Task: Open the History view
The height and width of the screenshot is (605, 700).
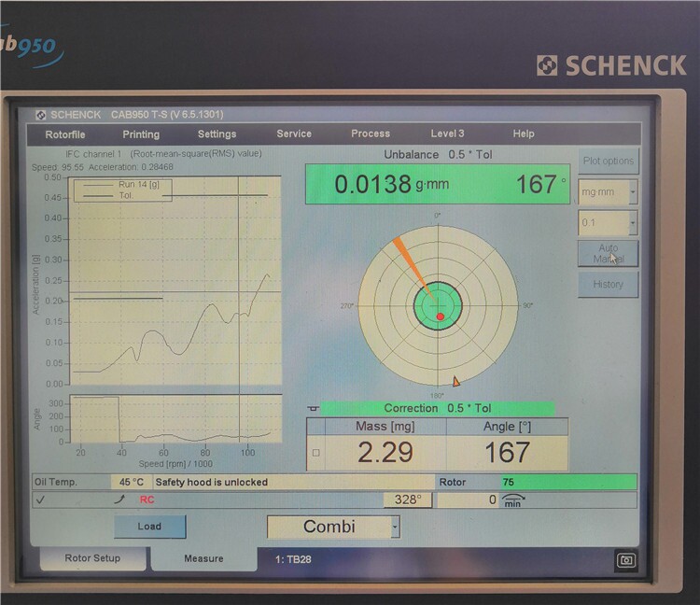Action: click(608, 285)
